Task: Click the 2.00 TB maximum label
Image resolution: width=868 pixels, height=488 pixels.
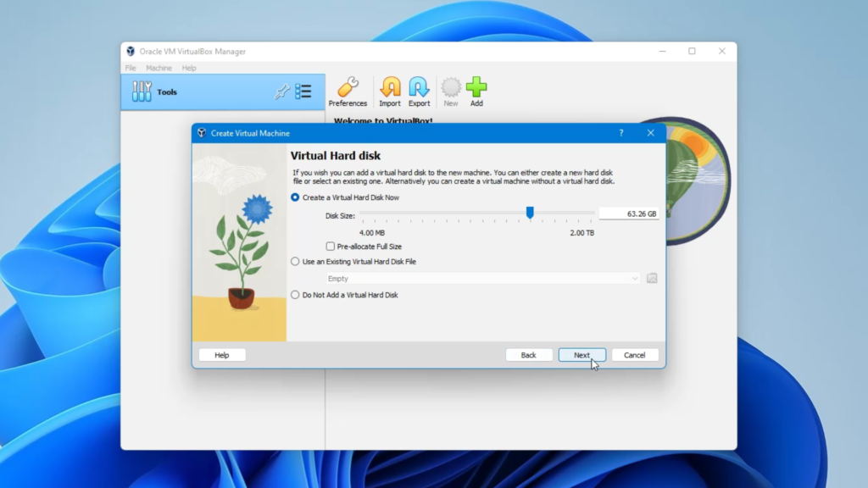Action: pos(581,233)
